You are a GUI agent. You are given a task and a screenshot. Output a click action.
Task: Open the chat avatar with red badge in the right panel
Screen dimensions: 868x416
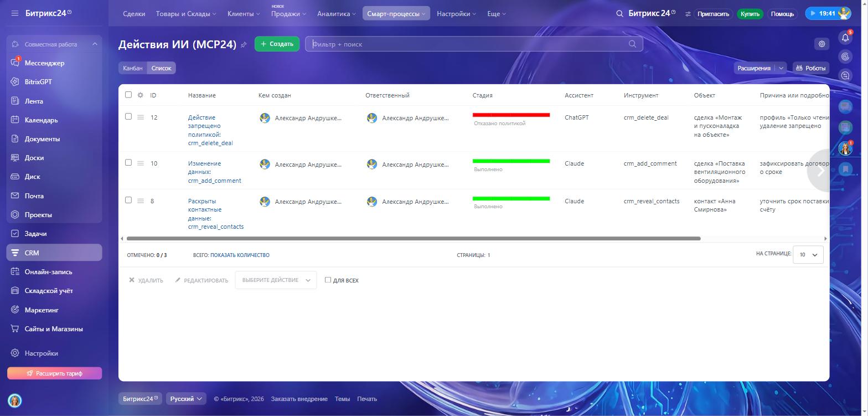click(x=845, y=148)
